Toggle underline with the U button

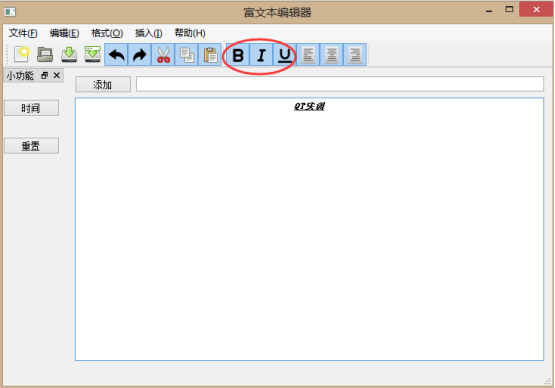tap(285, 55)
